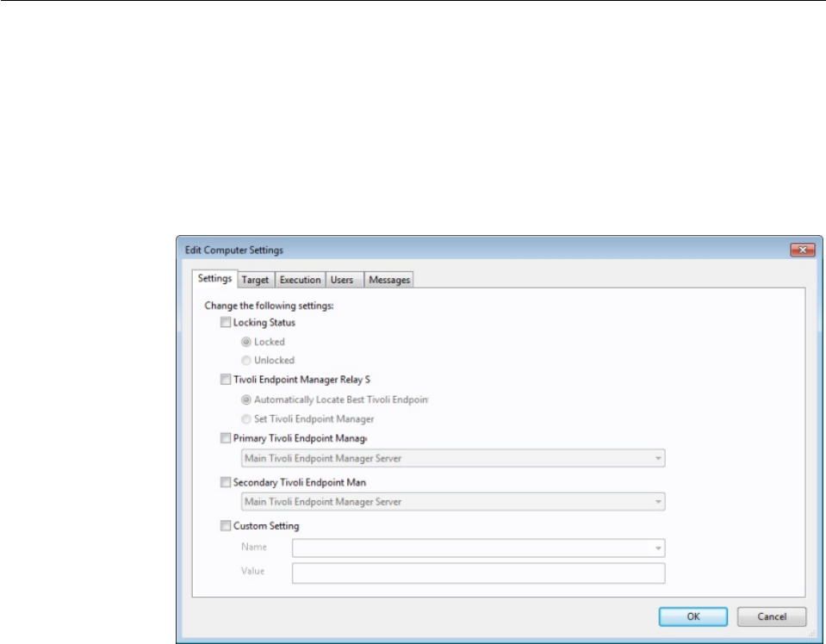Open the custom setting Name combo box
The image size is (826, 644).
[478, 548]
